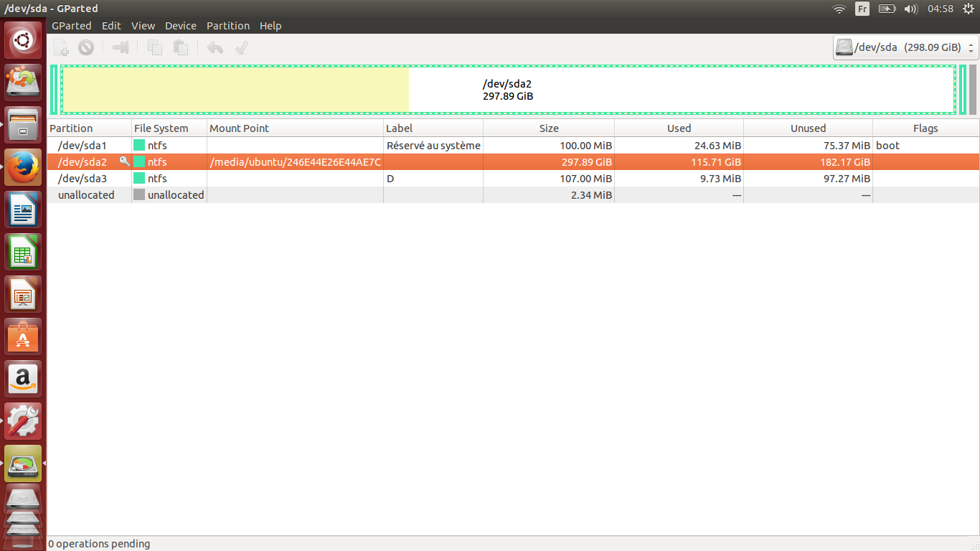Click the 2.34 MiB unallocated size
This screenshot has width=980, height=551.
[592, 194]
